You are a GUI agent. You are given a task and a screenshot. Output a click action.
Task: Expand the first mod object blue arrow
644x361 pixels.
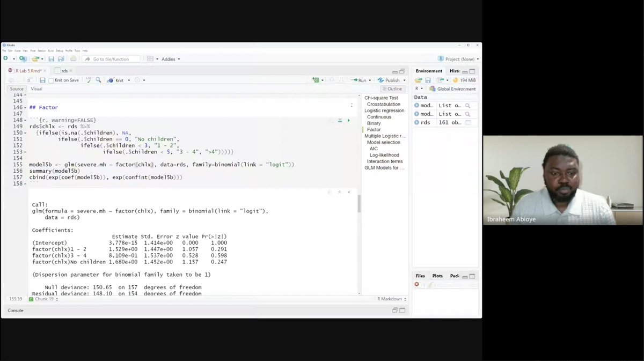pyautogui.click(x=417, y=106)
